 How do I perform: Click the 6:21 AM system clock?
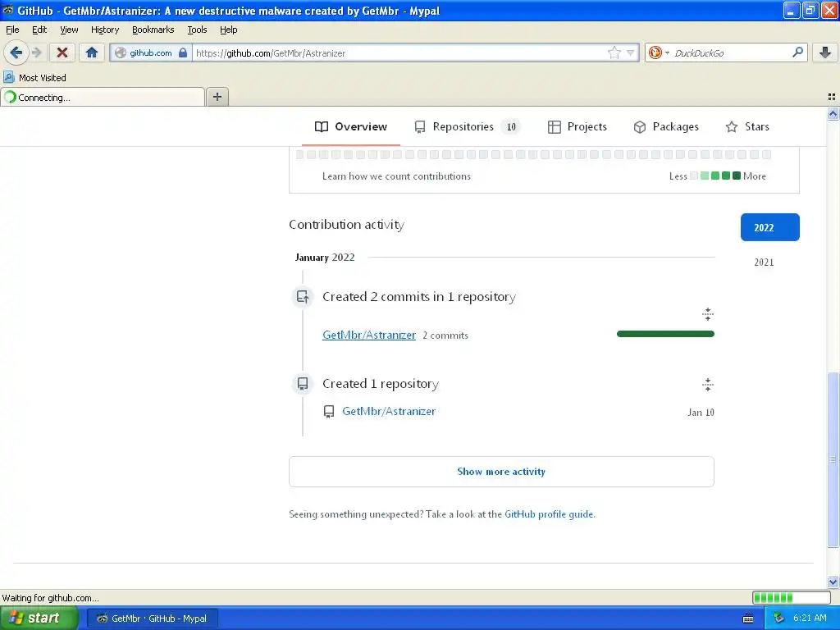coord(810,618)
